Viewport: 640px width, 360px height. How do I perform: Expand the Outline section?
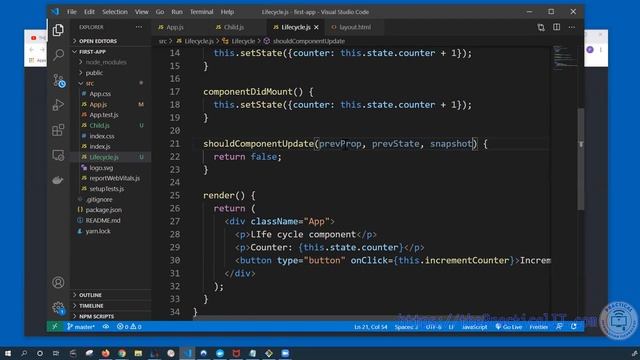[111, 295]
